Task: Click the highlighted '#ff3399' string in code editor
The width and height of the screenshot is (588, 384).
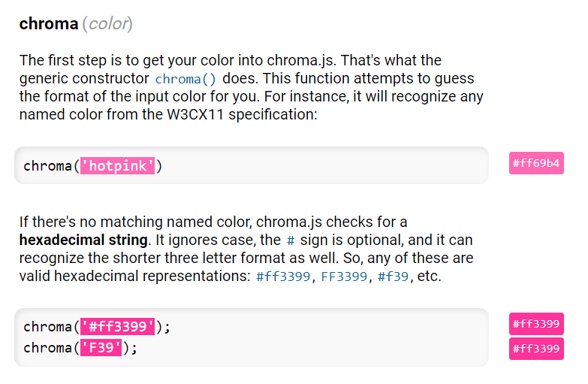Action: coord(118,327)
